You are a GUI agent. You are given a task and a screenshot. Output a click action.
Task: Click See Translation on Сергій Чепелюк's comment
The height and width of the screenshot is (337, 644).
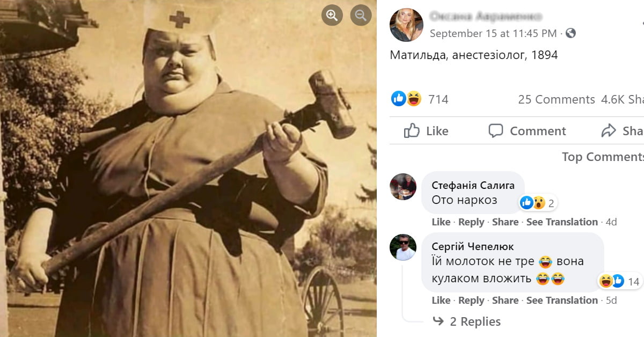coord(562,301)
